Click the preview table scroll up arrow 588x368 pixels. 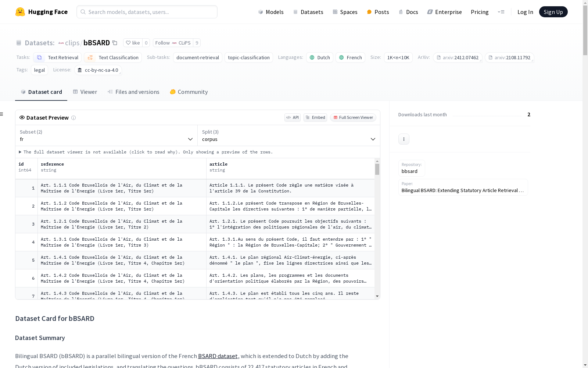pos(377,161)
